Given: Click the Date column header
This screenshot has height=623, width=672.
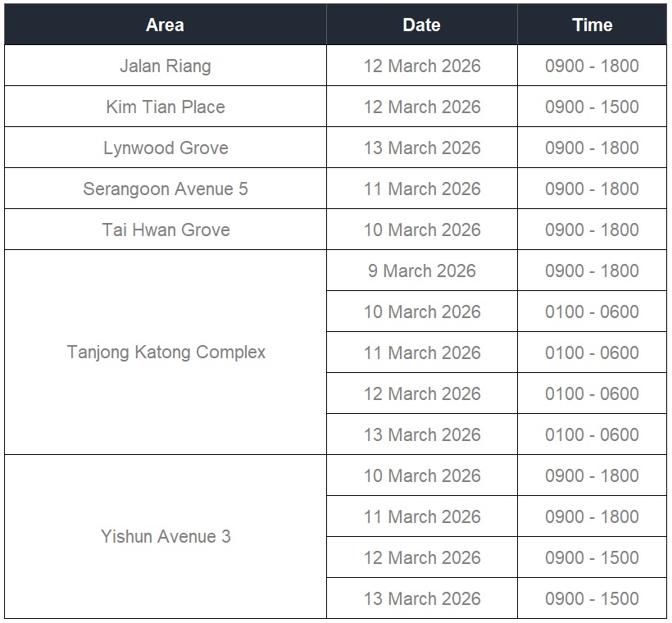Looking at the screenshot, I should coord(421,25).
